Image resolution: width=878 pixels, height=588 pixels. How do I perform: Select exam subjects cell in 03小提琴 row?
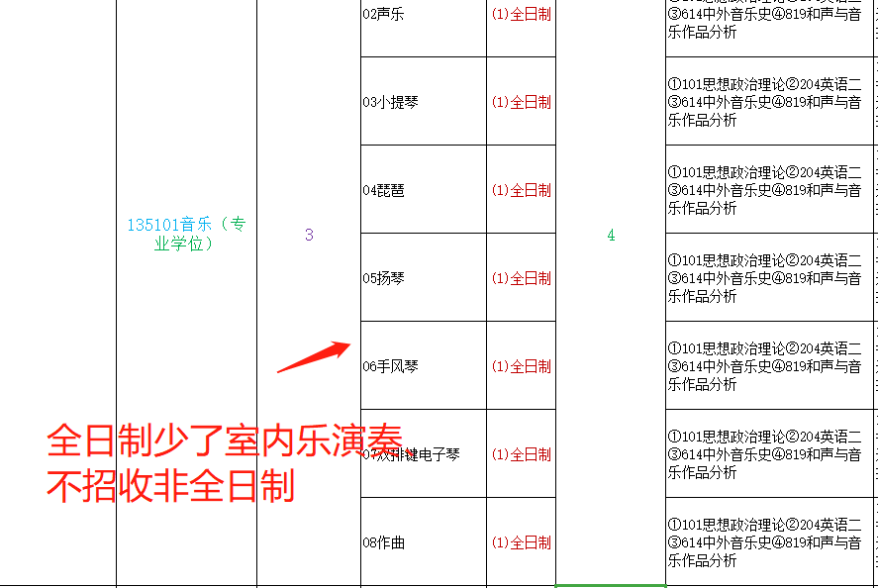click(764, 102)
